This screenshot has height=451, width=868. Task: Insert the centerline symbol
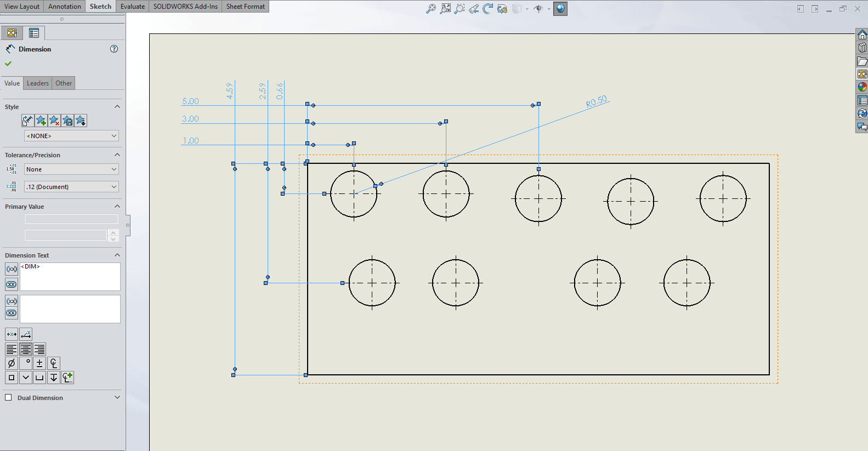pos(54,363)
